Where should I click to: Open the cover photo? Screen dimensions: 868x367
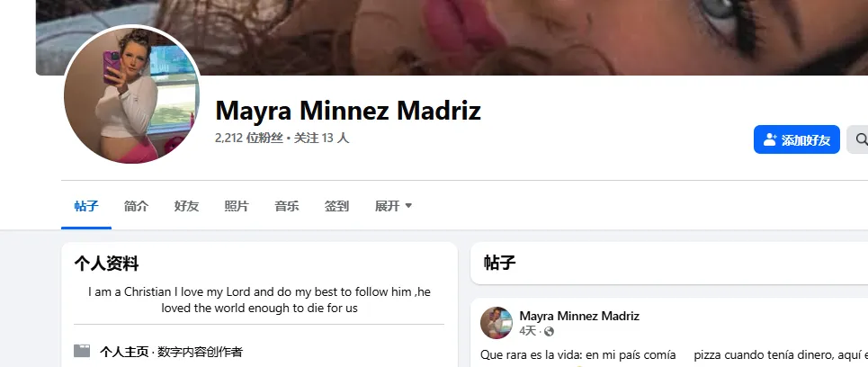(x=452, y=37)
